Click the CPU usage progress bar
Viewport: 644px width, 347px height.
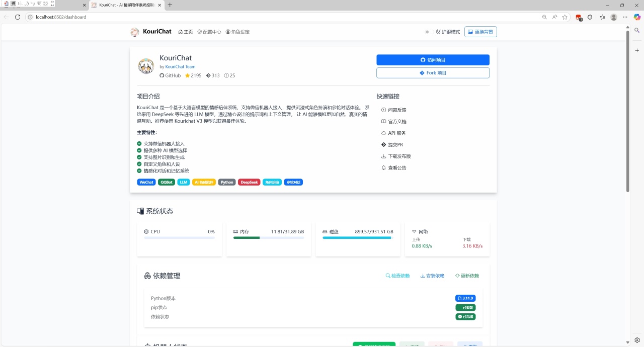pos(179,238)
